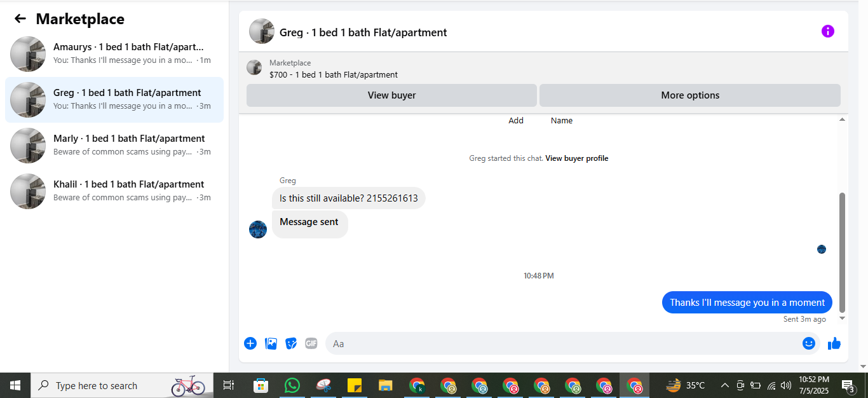Open conversation info with the purple icon
This screenshot has width=868, height=398.
[x=828, y=31]
